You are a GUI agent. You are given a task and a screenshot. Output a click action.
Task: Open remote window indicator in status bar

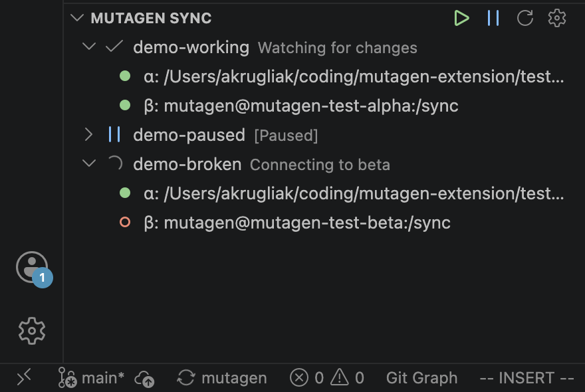[24, 378]
